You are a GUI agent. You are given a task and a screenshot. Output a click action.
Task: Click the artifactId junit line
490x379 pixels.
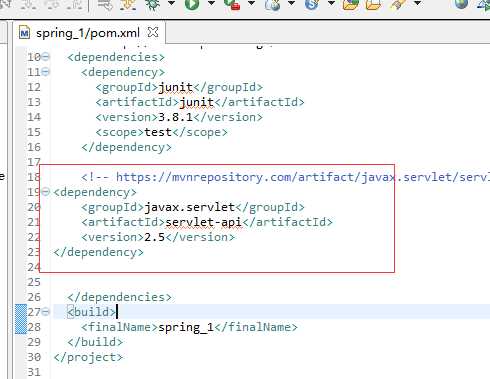click(x=200, y=102)
